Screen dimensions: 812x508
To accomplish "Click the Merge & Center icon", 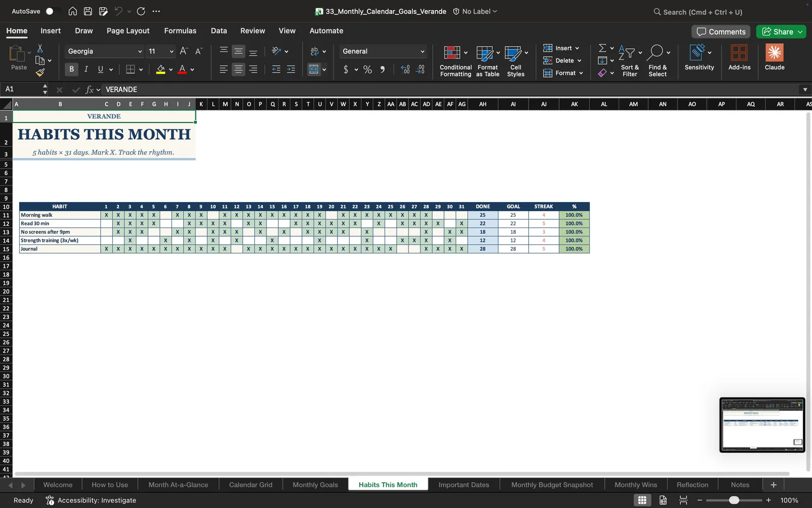I will [x=314, y=69].
